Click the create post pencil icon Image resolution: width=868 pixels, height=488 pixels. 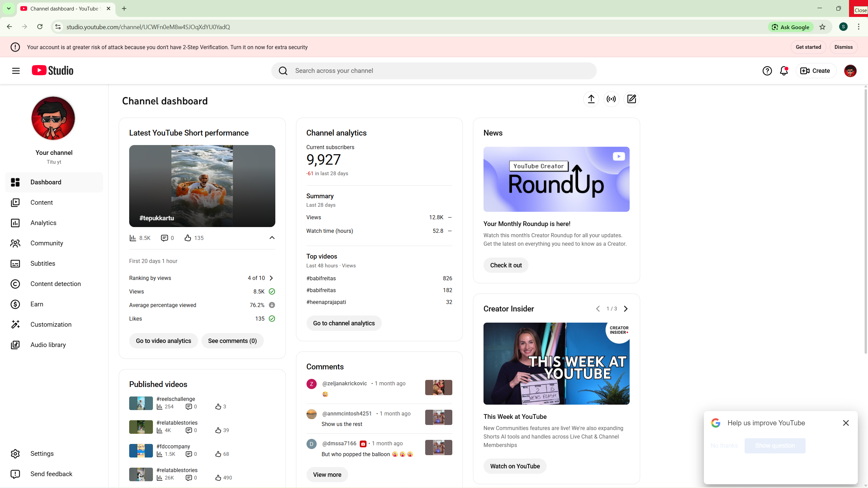[x=631, y=99]
